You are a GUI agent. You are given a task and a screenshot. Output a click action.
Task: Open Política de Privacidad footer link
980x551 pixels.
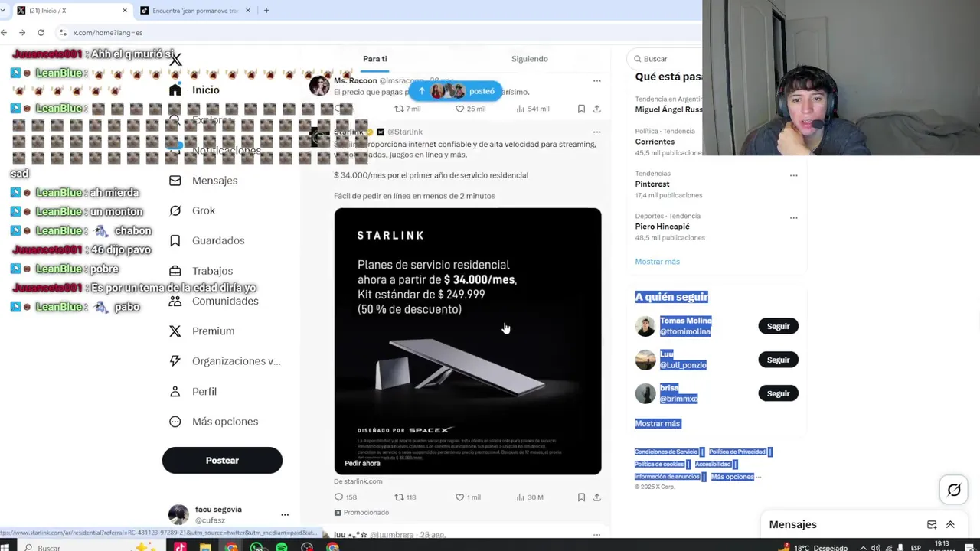pos(737,452)
